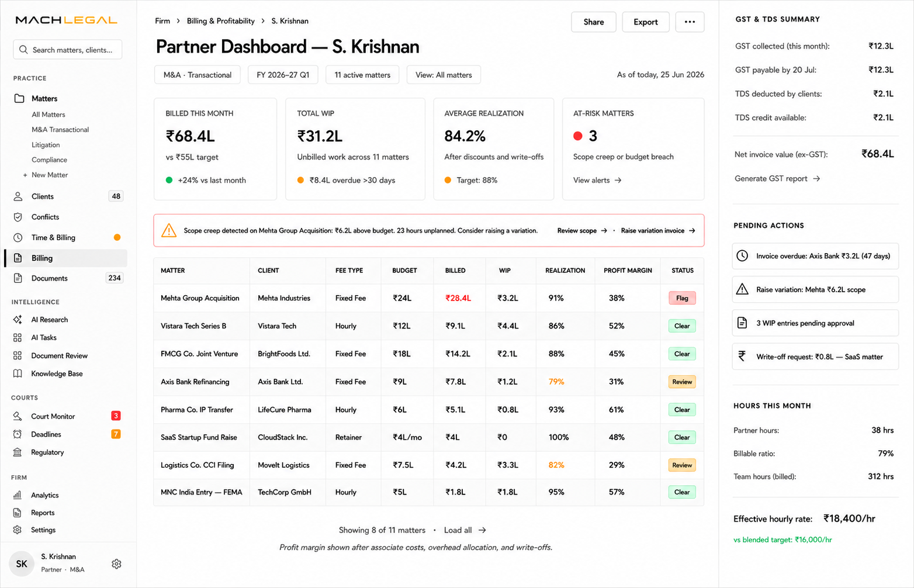Click the Documents file icon
Image resolution: width=914 pixels, height=588 pixels.
(x=18, y=278)
